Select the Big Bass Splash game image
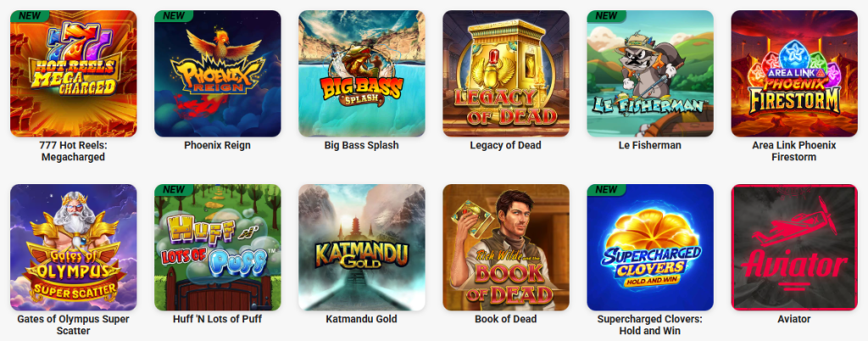 tap(361, 74)
